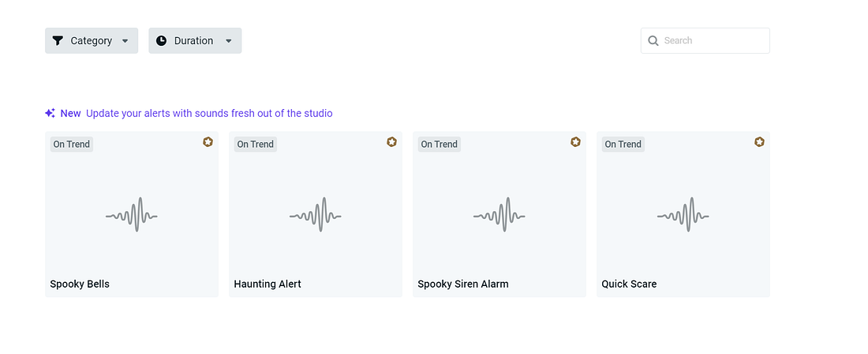This screenshot has height=354, width=868.
Task: Focus the Search input field
Action: pyautogui.click(x=713, y=41)
